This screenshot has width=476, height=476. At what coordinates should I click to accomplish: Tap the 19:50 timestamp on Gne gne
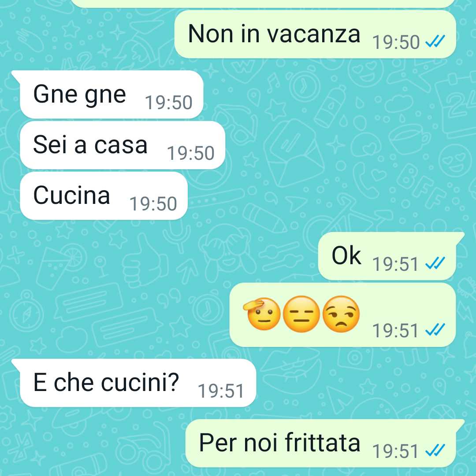169,102
